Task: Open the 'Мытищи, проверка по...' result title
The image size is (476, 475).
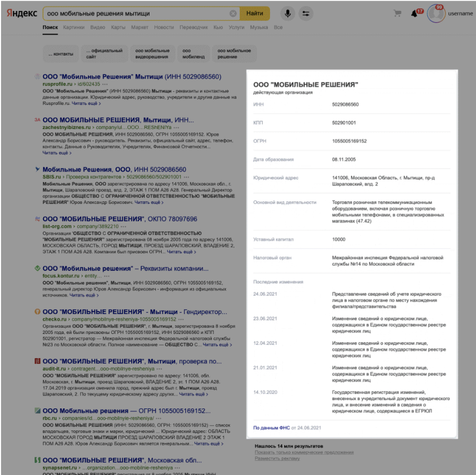Action: click(132, 361)
